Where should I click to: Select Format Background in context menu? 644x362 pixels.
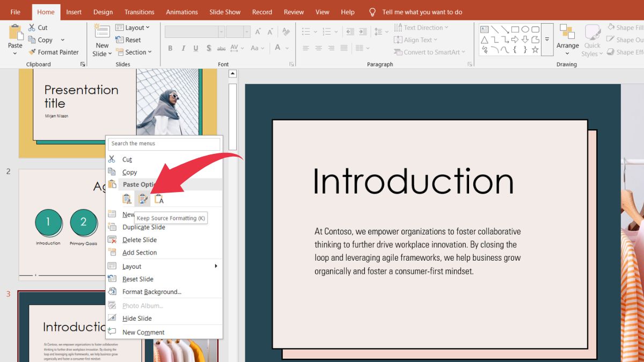click(151, 292)
